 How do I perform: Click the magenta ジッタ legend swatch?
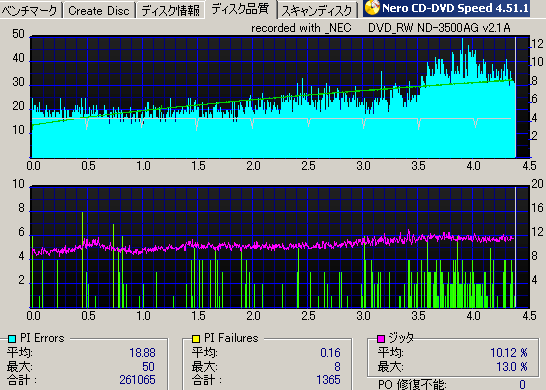381,338
